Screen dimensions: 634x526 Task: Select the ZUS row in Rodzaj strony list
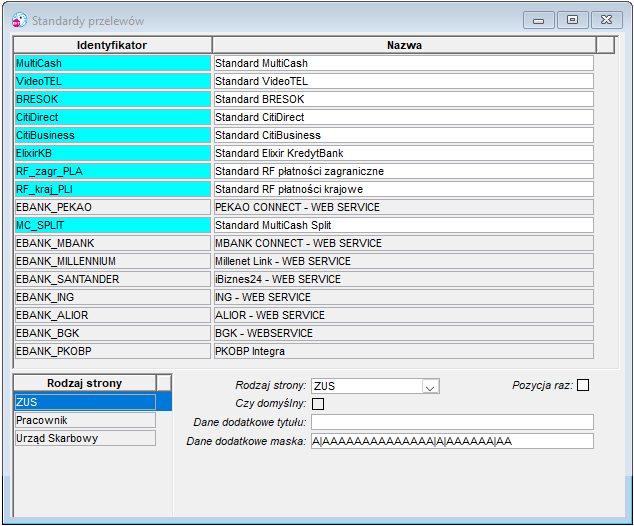click(85, 402)
